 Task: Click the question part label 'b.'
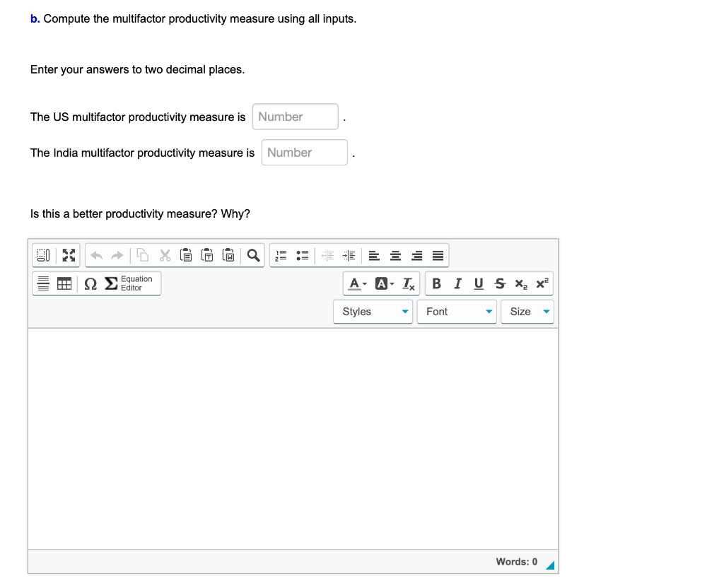click(35, 19)
